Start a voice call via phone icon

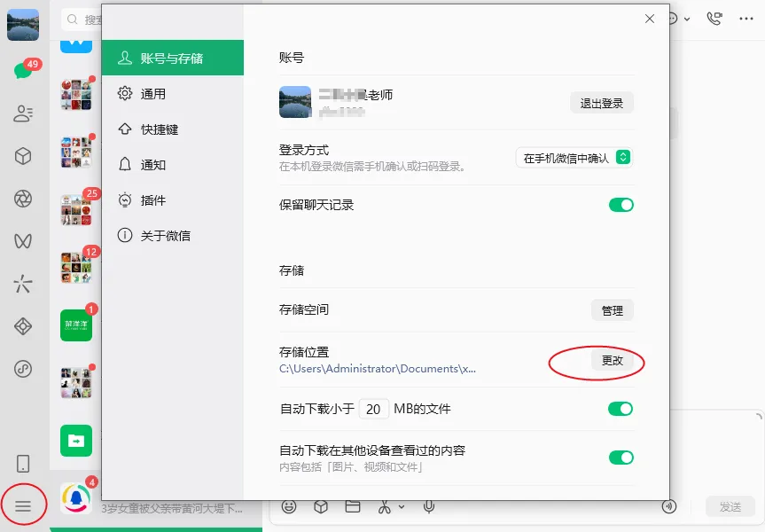point(714,19)
